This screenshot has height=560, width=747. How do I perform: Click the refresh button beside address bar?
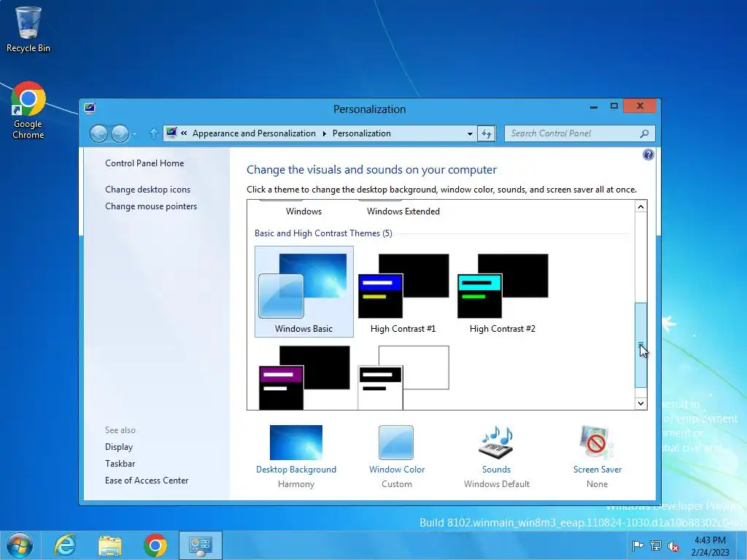click(x=487, y=134)
